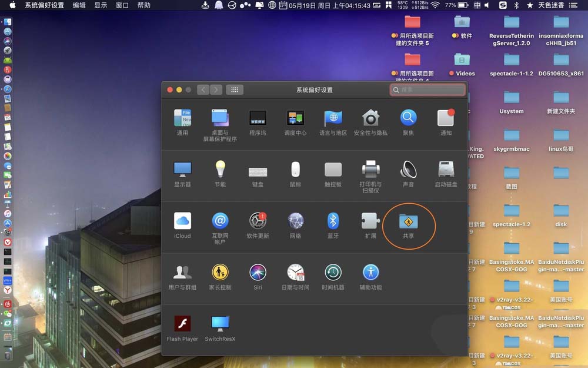The image size is (588, 368).
Task: Click the back navigation arrow
Action: [x=203, y=89]
